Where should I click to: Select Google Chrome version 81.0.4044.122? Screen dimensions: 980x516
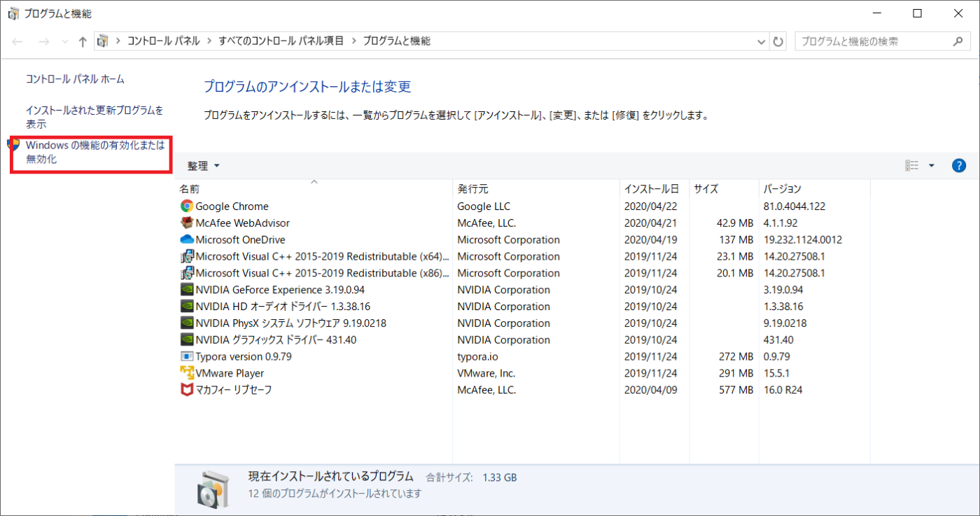click(795, 207)
